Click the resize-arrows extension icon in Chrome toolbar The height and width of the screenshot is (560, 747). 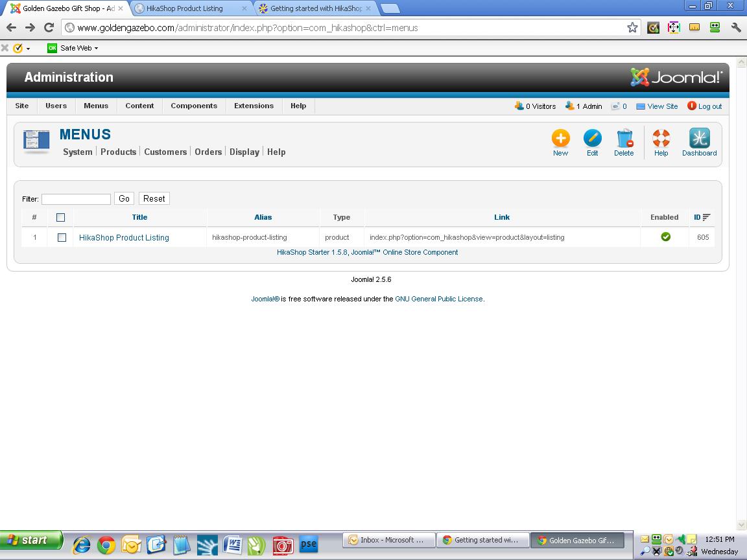pos(674,28)
